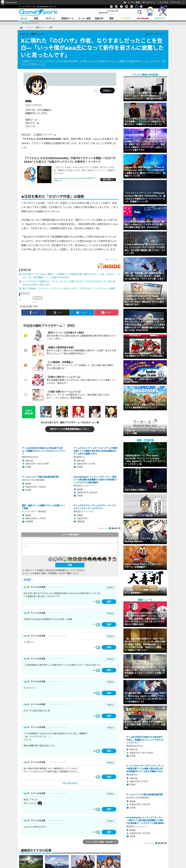This screenshot has width=186, height=868.
Task: Open the 漫画 nav tab
Action: (111, 19)
